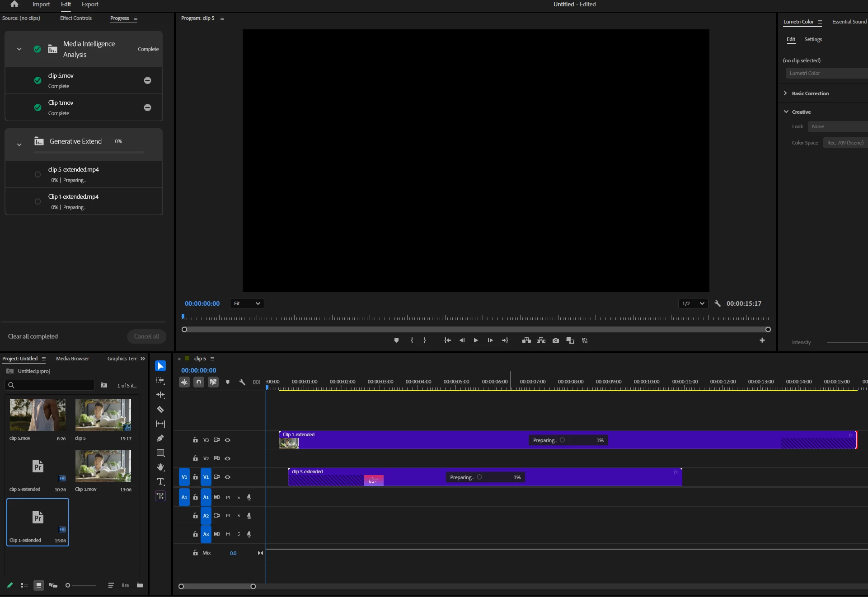Select the Type tool

click(x=160, y=481)
